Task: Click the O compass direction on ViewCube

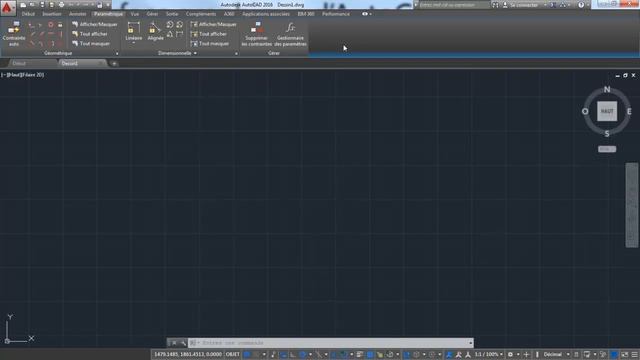Action: tap(585, 111)
